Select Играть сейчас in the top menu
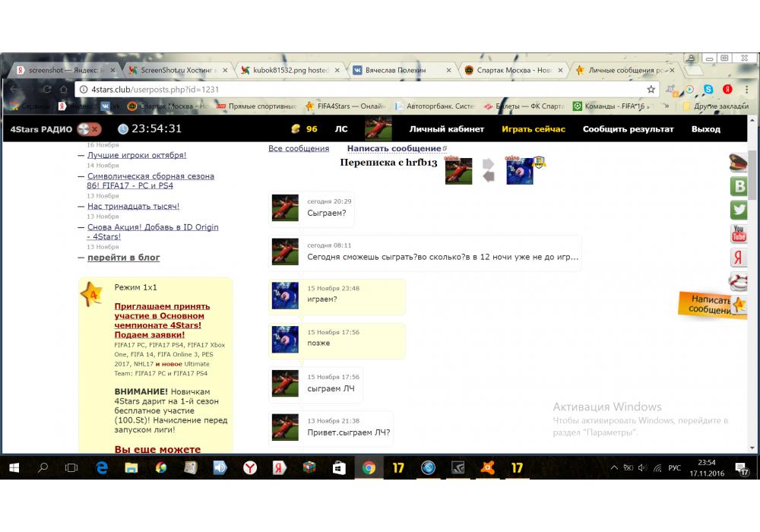760x532 pixels. (533, 129)
